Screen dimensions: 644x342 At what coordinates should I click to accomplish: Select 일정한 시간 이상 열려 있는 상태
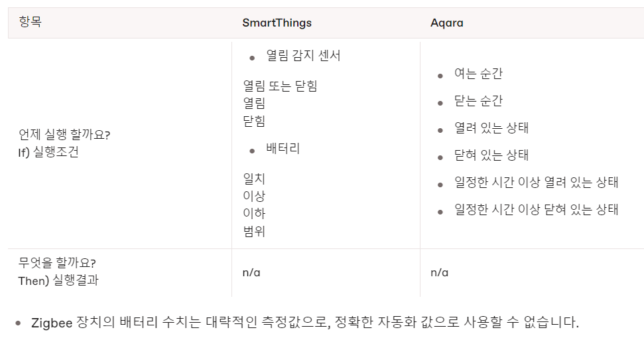536,183
